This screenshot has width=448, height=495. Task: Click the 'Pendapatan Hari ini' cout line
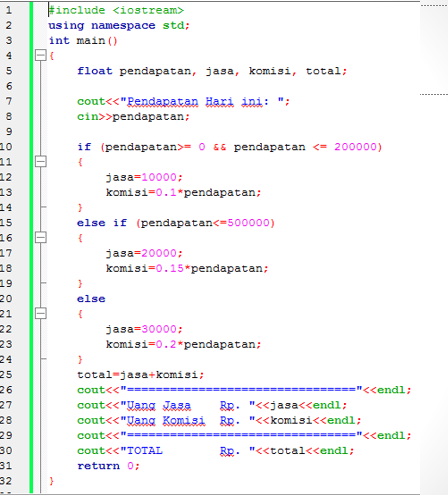tap(183, 101)
